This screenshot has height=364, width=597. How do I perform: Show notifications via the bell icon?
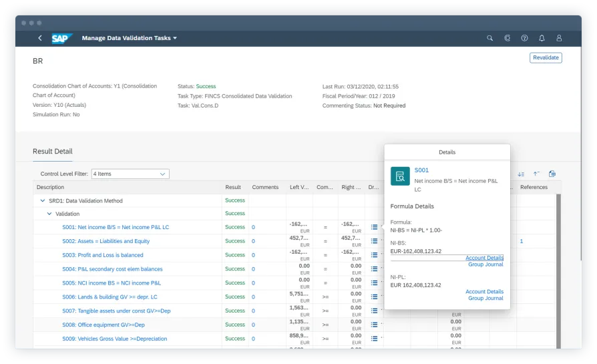point(542,39)
